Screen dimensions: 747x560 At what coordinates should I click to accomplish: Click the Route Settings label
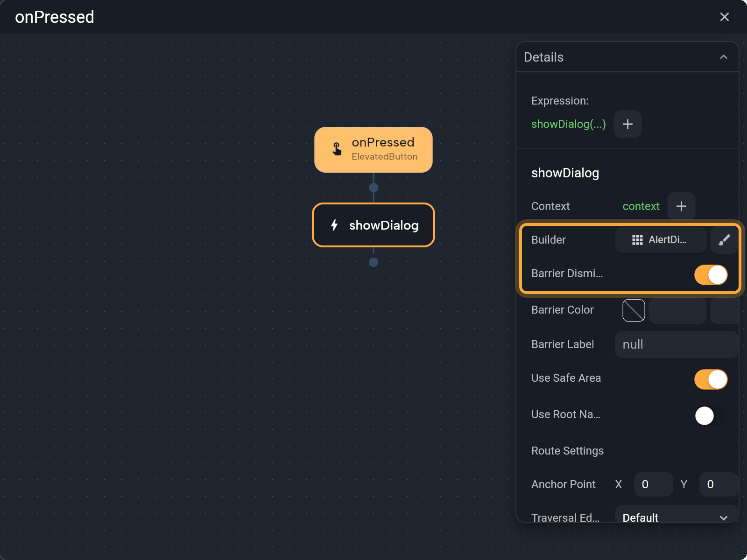point(567,451)
